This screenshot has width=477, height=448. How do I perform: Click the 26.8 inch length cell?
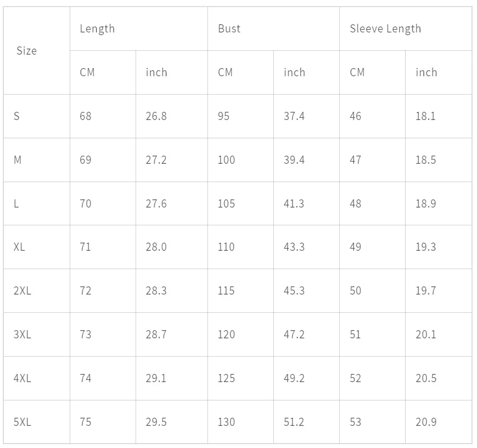pos(156,116)
